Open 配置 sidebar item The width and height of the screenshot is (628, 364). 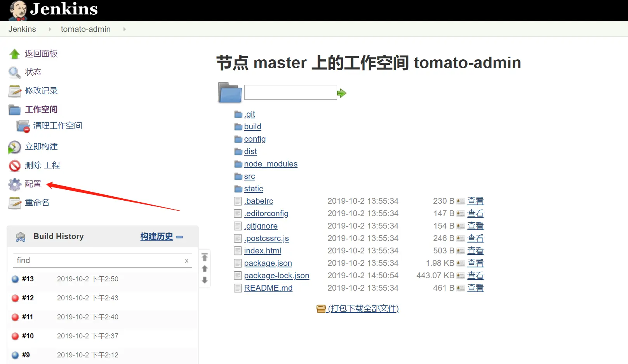[33, 184]
